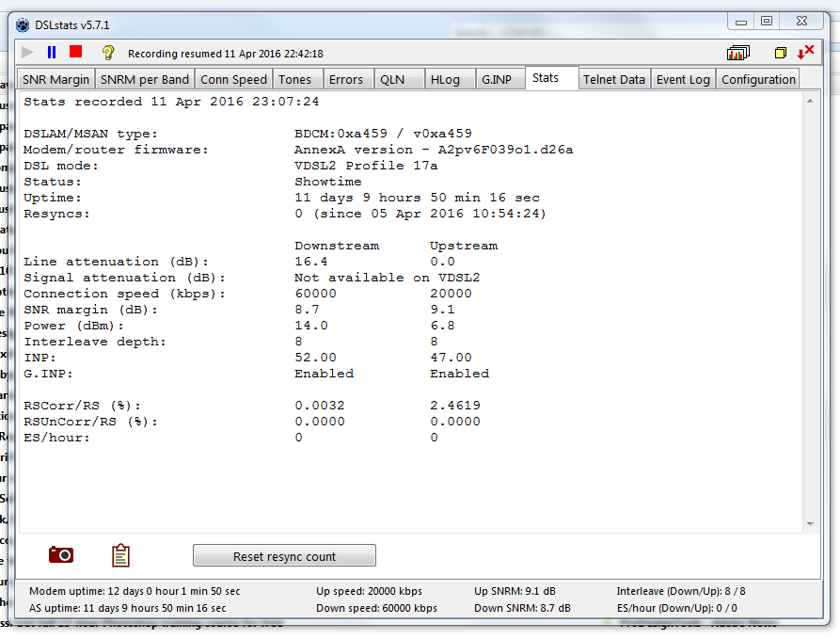The height and width of the screenshot is (639, 840).
Task: Pause recording with the blue pause icon
Action: pyautogui.click(x=52, y=53)
